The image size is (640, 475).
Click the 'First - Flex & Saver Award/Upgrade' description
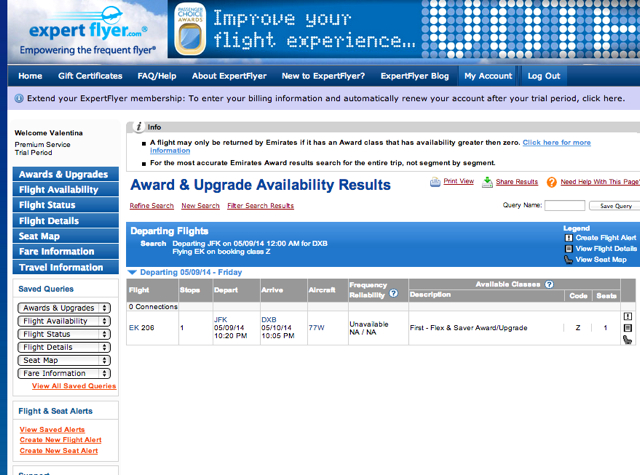point(469,328)
